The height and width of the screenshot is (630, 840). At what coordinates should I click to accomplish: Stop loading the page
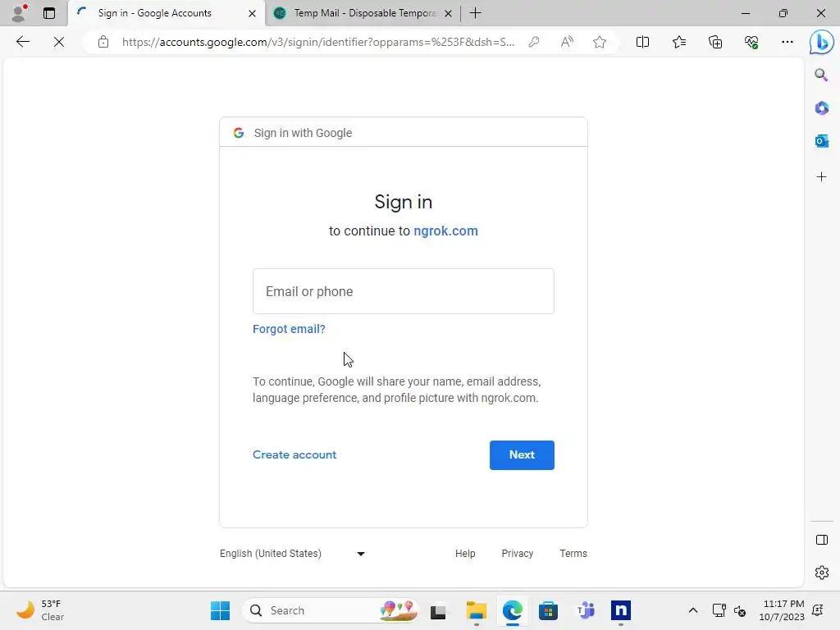tap(59, 42)
